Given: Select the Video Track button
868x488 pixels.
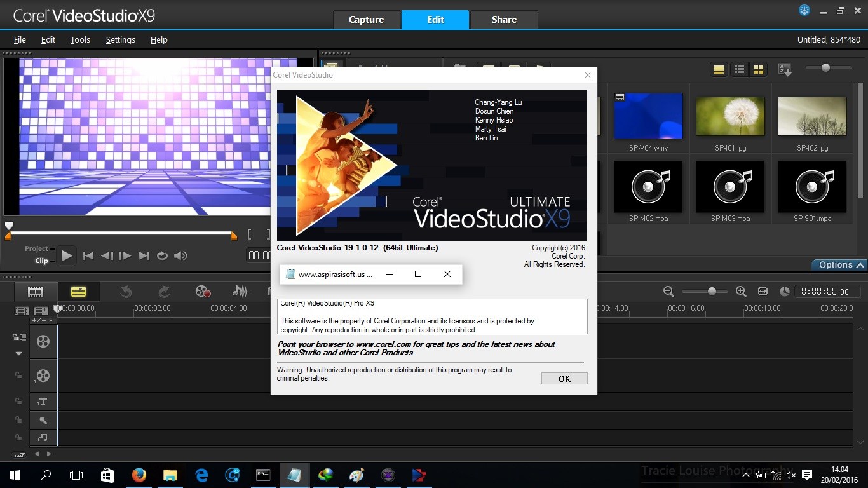Looking at the screenshot, I should (x=43, y=341).
